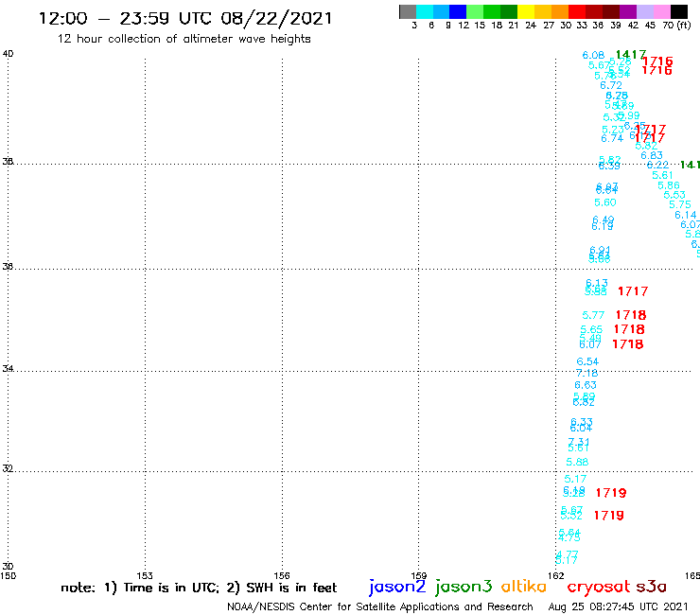Click the wave height value '5.75'
Viewport: 700px width, 615px height.
[x=680, y=204]
